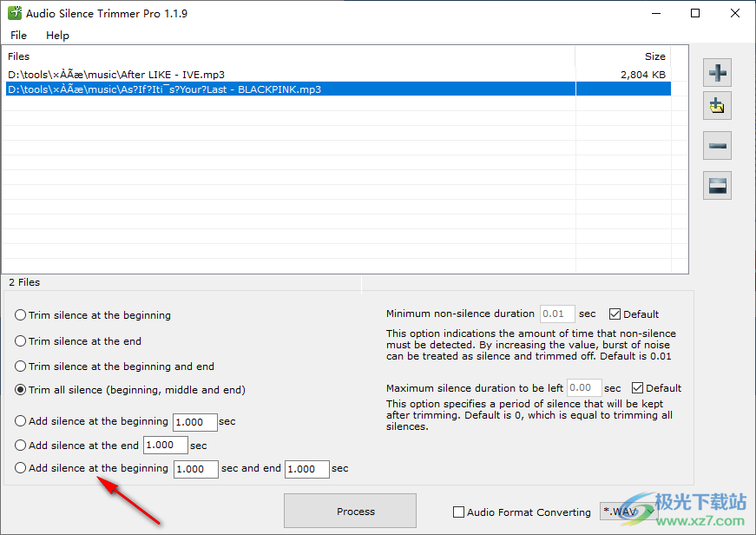Select Add silence at the end option
This screenshot has width=756, height=535.
(x=21, y=446)
